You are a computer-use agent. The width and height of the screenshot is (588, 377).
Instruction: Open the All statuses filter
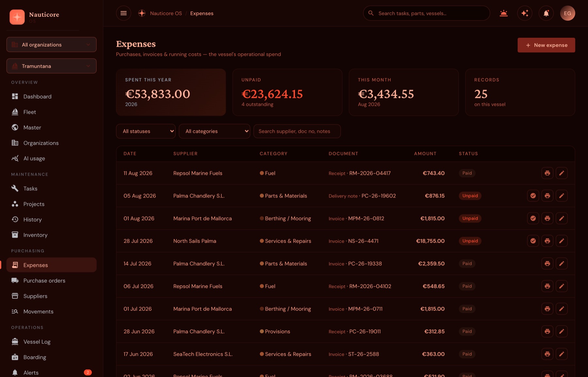(146, 131)
